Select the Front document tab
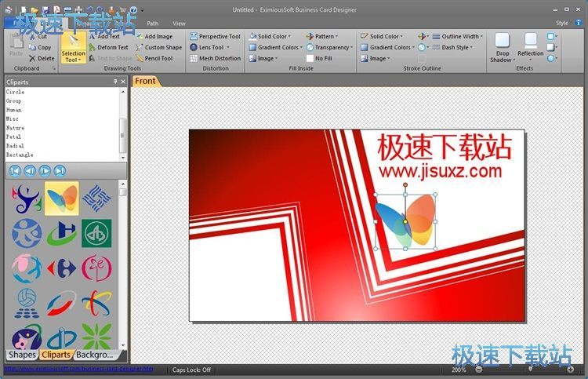 (145, 81)
